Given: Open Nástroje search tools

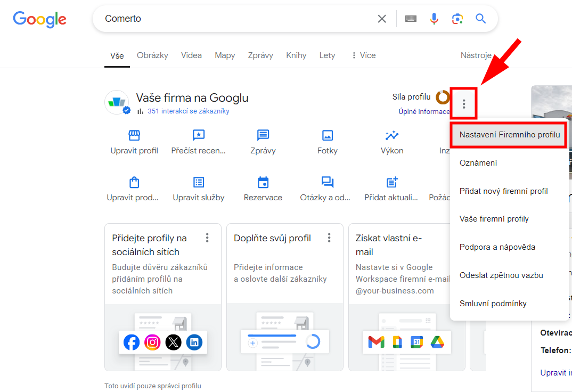Looking at the screenshot, I should (476, 55).
